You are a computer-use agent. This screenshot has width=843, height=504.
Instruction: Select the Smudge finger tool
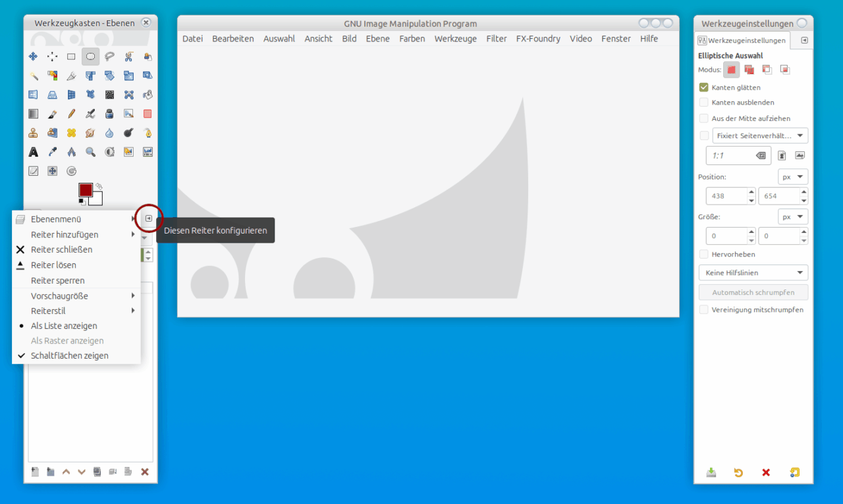(x=91, y=133)
